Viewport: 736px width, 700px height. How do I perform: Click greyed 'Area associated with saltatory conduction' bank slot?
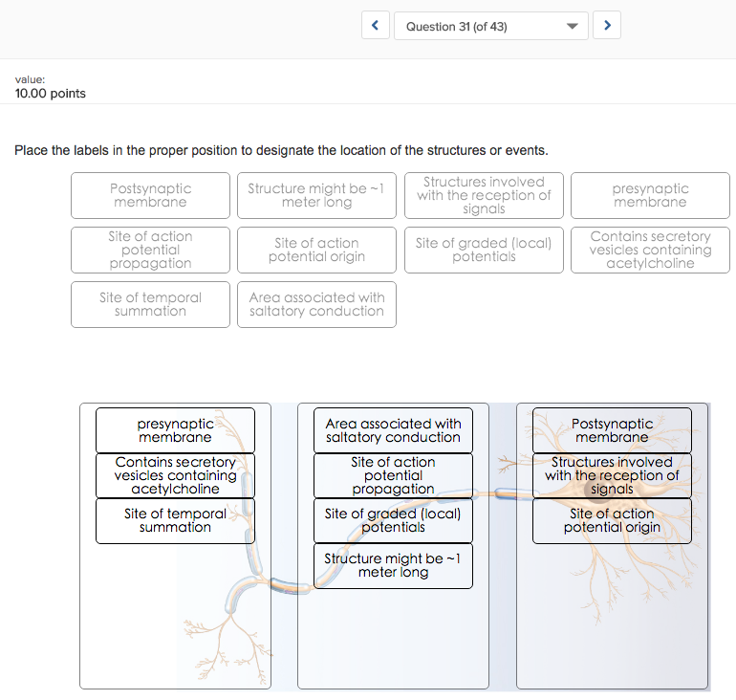[316, 304]
